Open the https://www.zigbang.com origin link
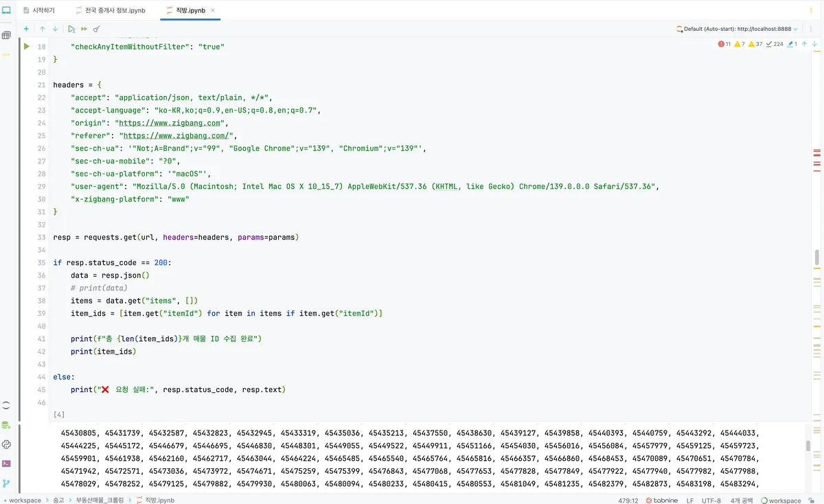The width and height of the screenshot is (824, 504). pos(172,123)
